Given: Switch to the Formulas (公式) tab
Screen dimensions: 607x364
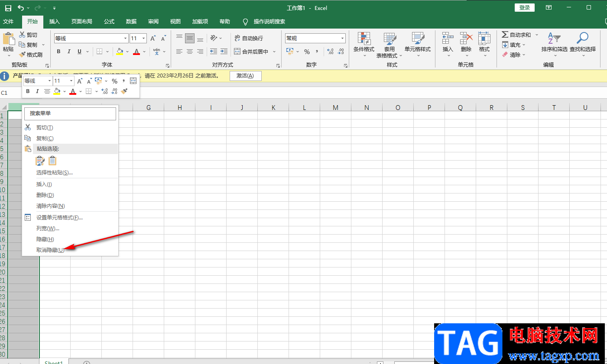Looking at the screenshot, I should [x=109, y=21].
